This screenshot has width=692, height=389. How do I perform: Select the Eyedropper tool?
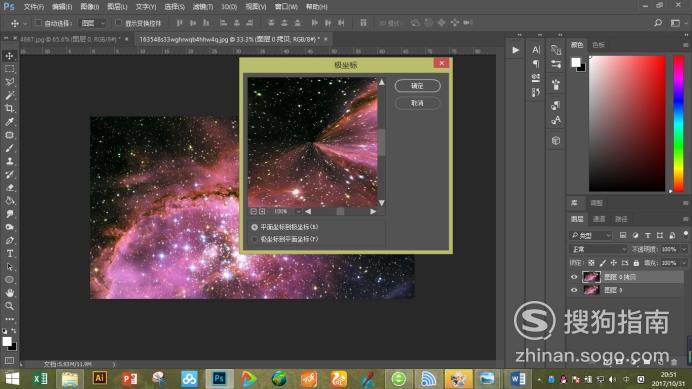pos(9,122)
